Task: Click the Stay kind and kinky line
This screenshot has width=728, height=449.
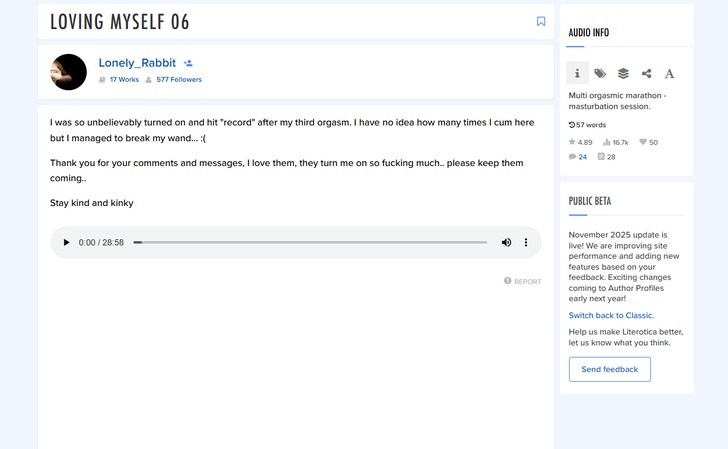Action: (x=91, y=203)
